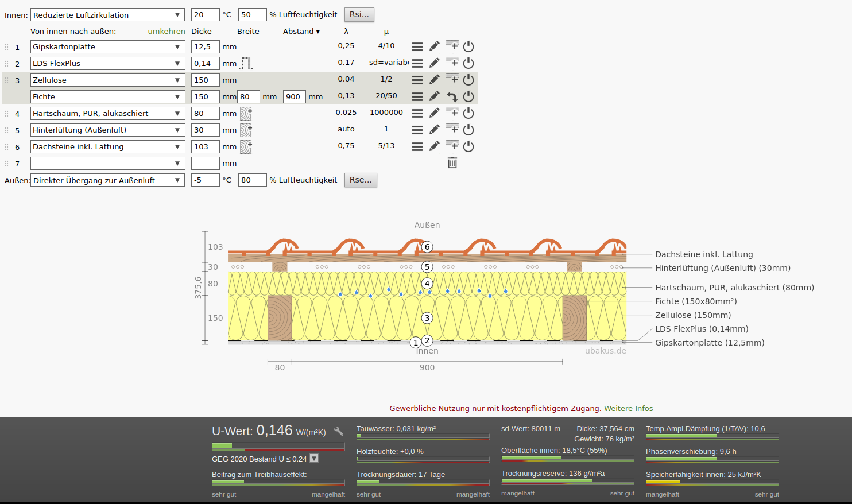The image size is (852, 504).
Task: Disable the Hartschaum PUR layer with power icon
Action: (468, 113)
